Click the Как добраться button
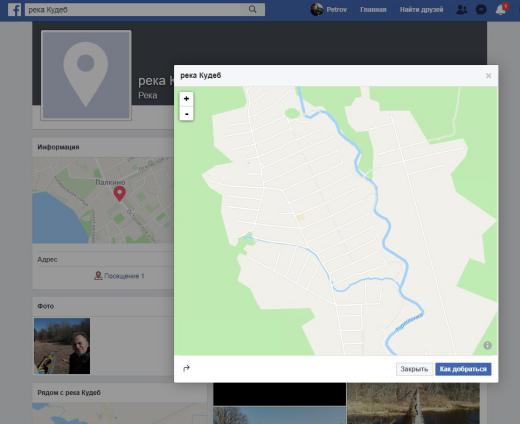 (x=463, y=369)
